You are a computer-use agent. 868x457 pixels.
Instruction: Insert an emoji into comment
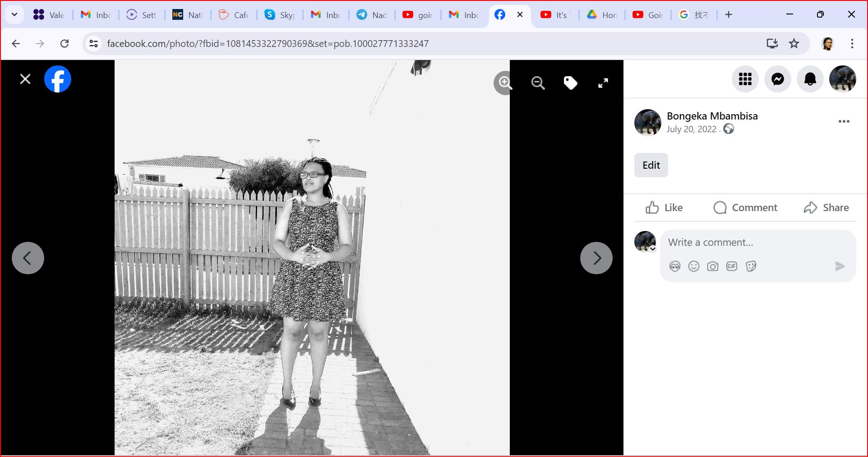[693, 266]
